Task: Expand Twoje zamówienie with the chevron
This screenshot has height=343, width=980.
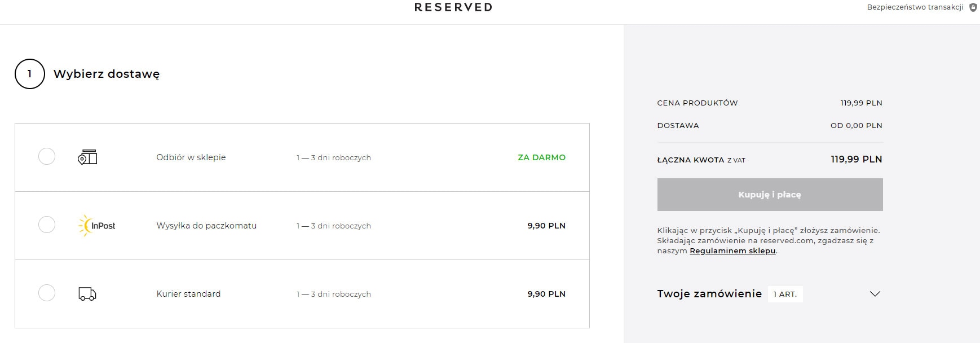Action: [875, 294]
